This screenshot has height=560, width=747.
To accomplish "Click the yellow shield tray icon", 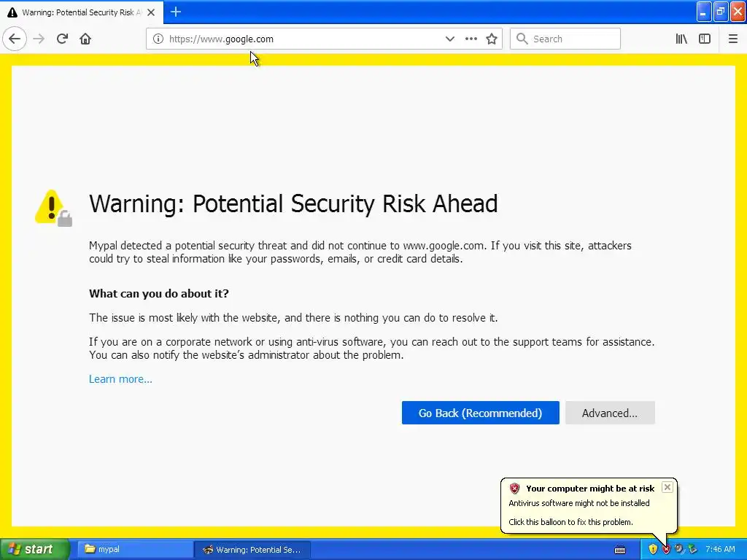I will 653,549.
